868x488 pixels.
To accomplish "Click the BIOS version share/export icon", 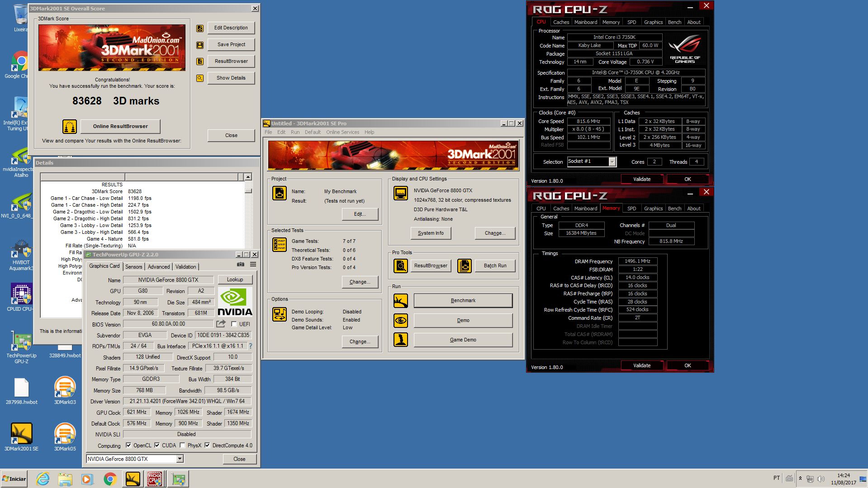I will tap(221, 324).
